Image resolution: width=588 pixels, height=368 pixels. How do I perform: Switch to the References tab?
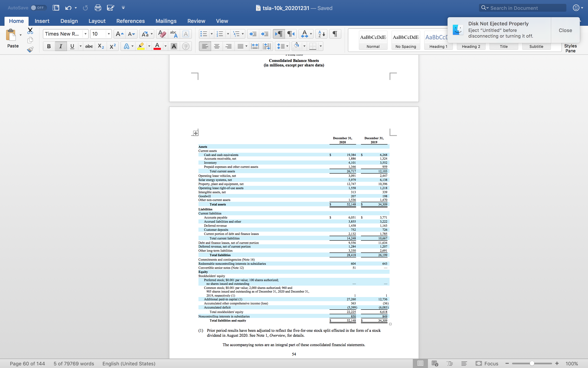tap(130, 21)
